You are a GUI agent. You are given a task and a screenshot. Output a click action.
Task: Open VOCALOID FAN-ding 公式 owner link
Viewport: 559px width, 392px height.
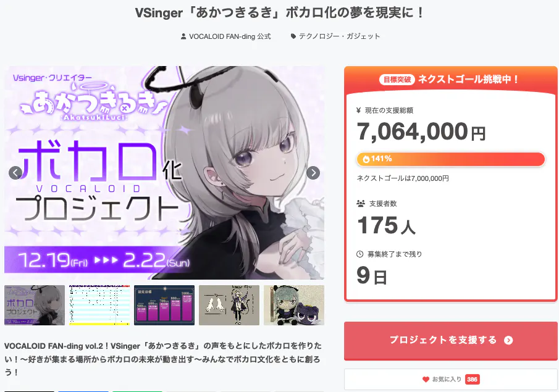[x=230, y=36]
